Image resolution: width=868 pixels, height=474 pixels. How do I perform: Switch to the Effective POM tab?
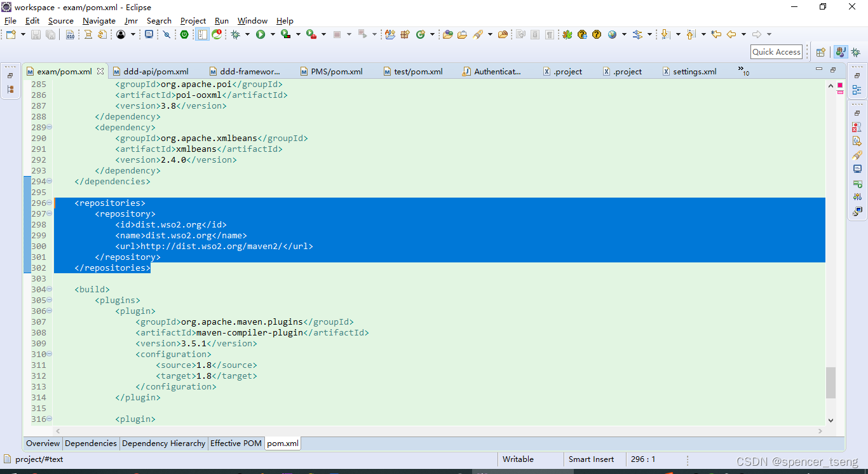pos(236,443)
